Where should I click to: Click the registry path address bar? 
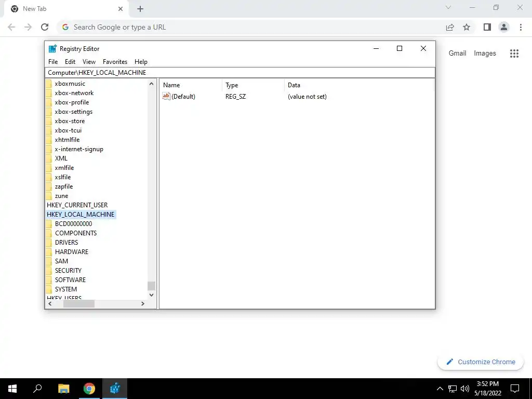[x=240, y=73]
